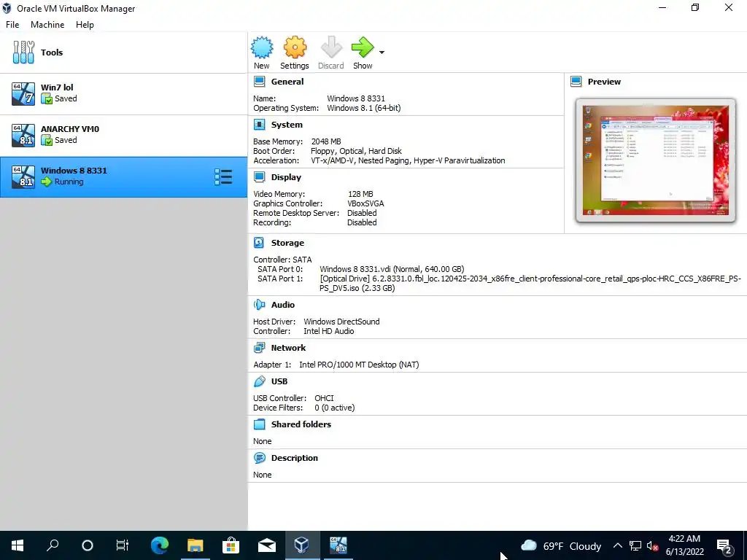Open the Display settings heading link

coord(286,177)
